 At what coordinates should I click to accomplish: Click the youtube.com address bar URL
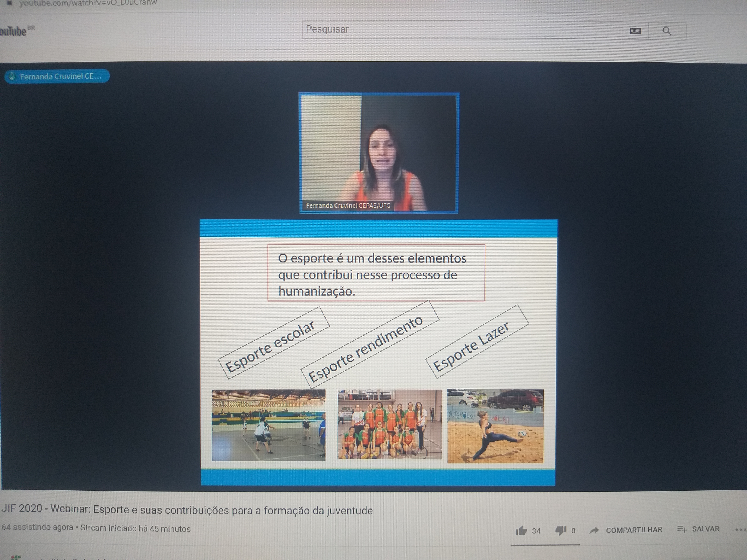click(88, 3)
